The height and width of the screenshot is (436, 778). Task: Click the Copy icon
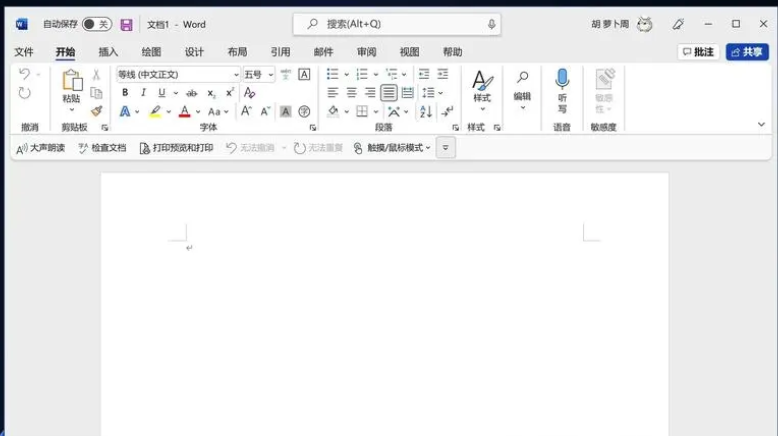(x=96, y=93)
